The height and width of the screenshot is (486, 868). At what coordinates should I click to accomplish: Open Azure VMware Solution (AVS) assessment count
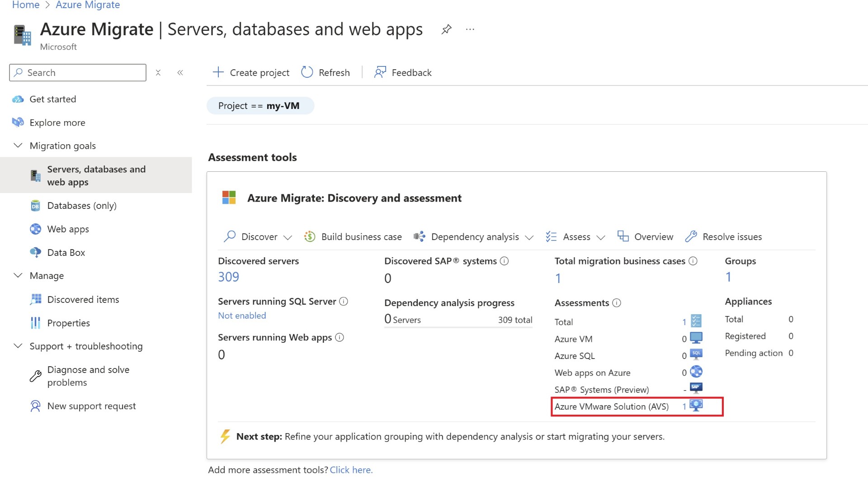684,406
